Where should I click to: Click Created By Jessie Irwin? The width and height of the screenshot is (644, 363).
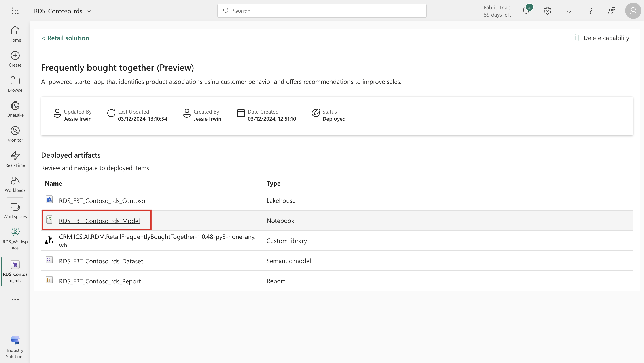coord(207,119)
